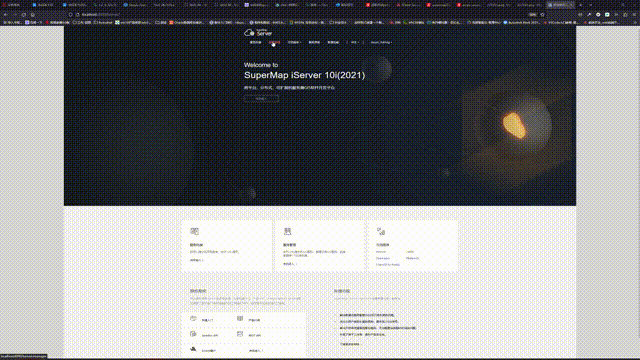Viewport: 640px width, 360px height.
Task: Expand the navigation item immediately after the red one
Action: [x=294, y=42]
